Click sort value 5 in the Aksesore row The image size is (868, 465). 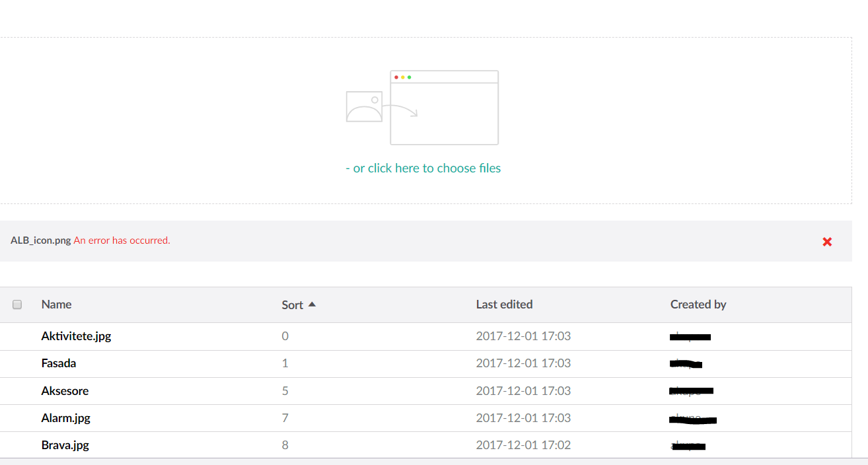click(x=285, y=391)
